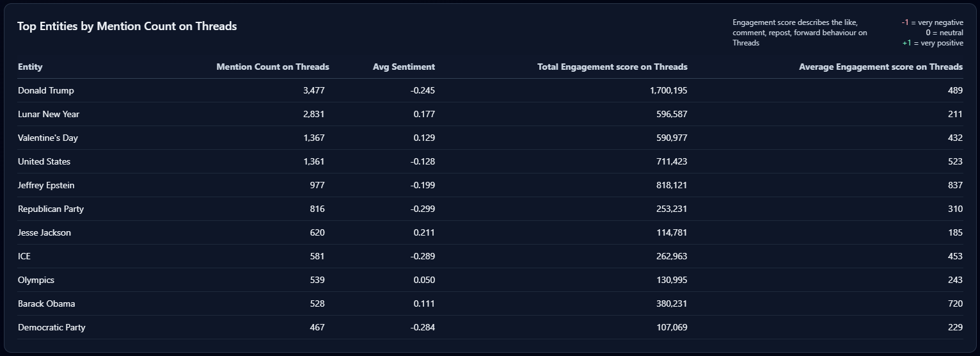The image size is (980, 356).
Task: Click mention count 467 for Democratic Party
Action: click(x=317, y=327)
